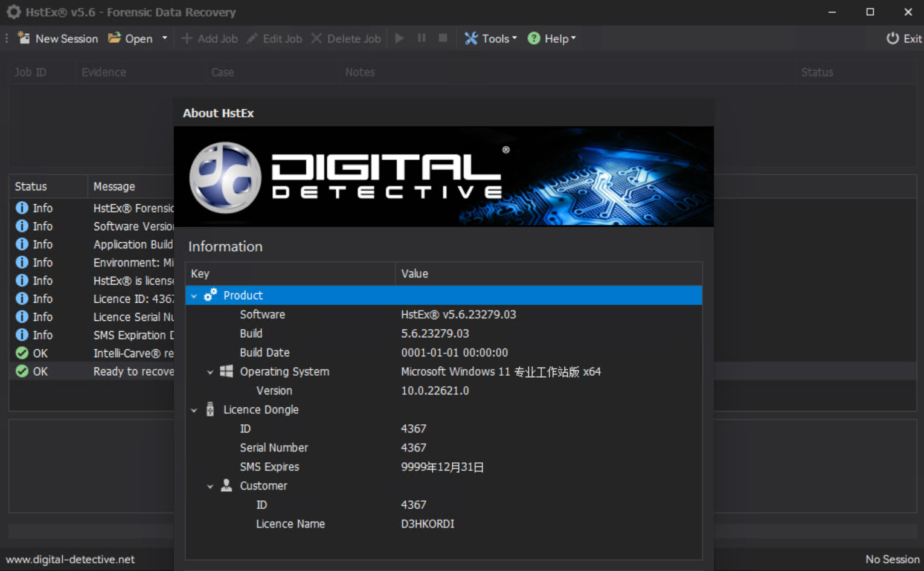
Task: Select the Licence Serial Number log message
Action: [133, 317]
